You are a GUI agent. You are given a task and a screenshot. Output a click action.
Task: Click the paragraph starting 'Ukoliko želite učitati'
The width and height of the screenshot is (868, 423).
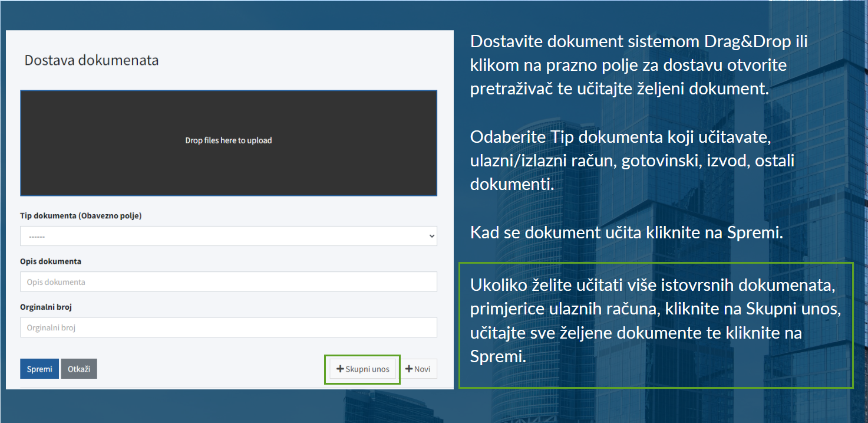click(655, 321)
